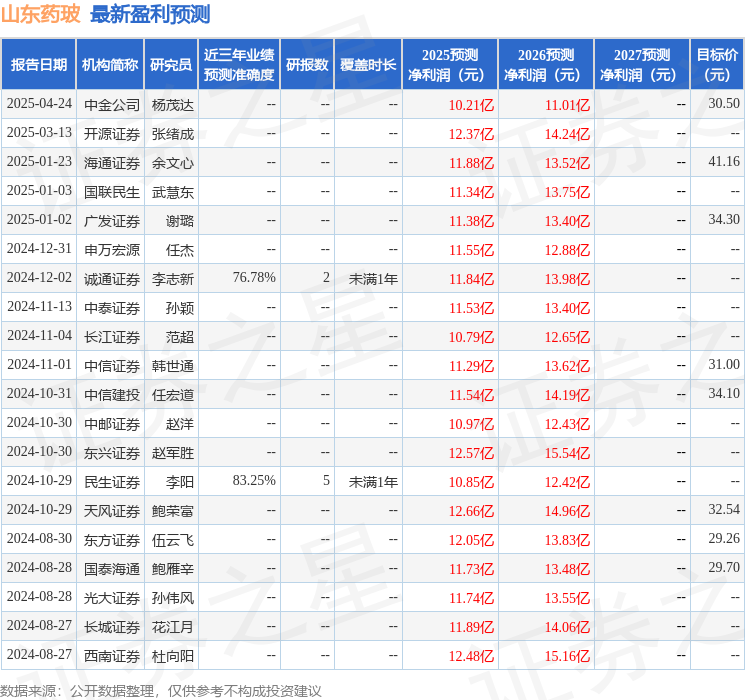Click the 山东药玻 title text
Screen dimensions: 745x700
pos(40,14)
